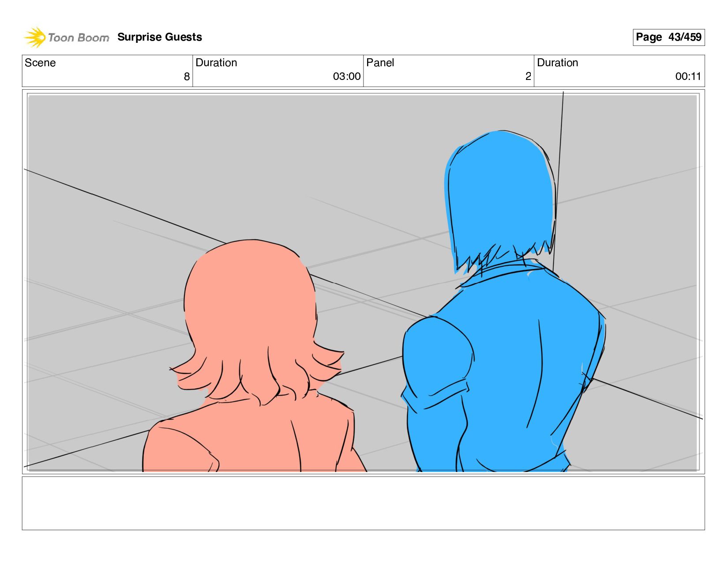Click the panel duration value '00:11'
The image size is (728, 563).
click(x=688, y=76)
